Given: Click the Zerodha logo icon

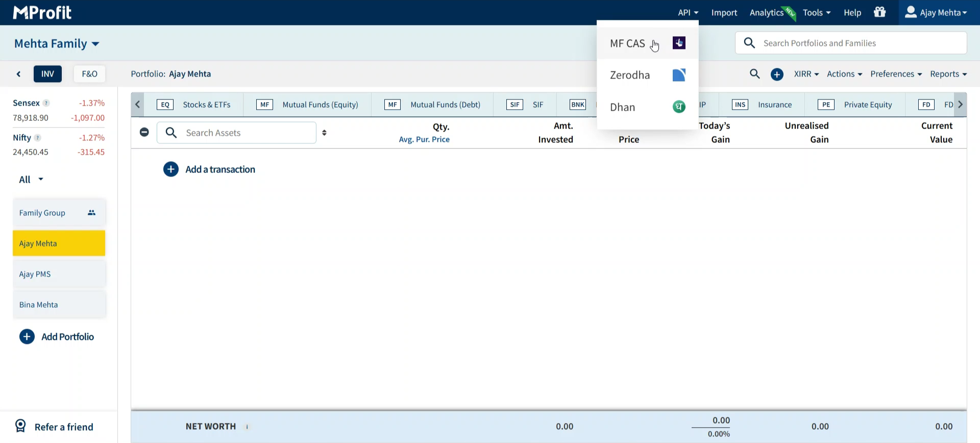Looking at the screenshot, I should [679, 75].
